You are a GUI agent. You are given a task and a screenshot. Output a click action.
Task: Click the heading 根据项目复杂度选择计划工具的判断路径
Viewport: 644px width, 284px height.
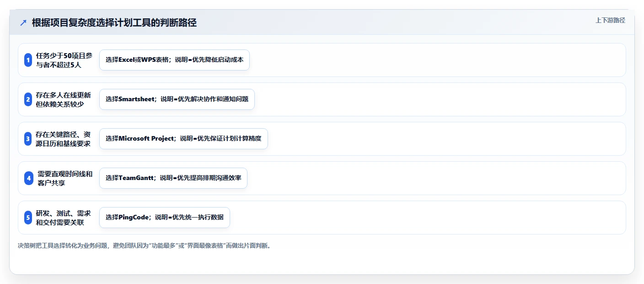(x=114, y=22)
